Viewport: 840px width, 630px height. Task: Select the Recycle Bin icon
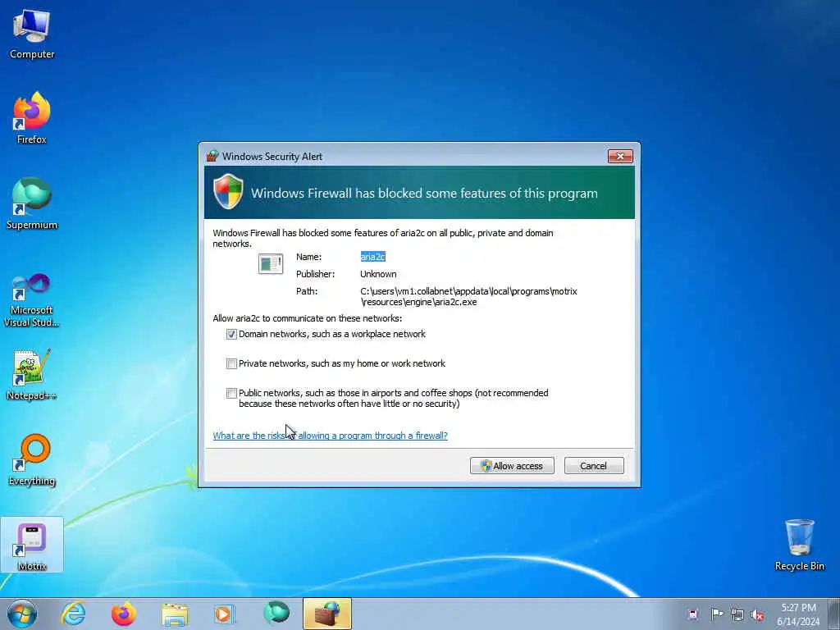pyautogui.click(x=799, y=545)
